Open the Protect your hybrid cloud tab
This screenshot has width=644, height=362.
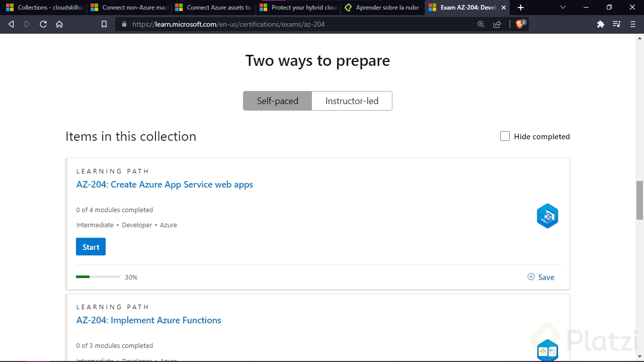pyautogui.click(x=299, y=8)
